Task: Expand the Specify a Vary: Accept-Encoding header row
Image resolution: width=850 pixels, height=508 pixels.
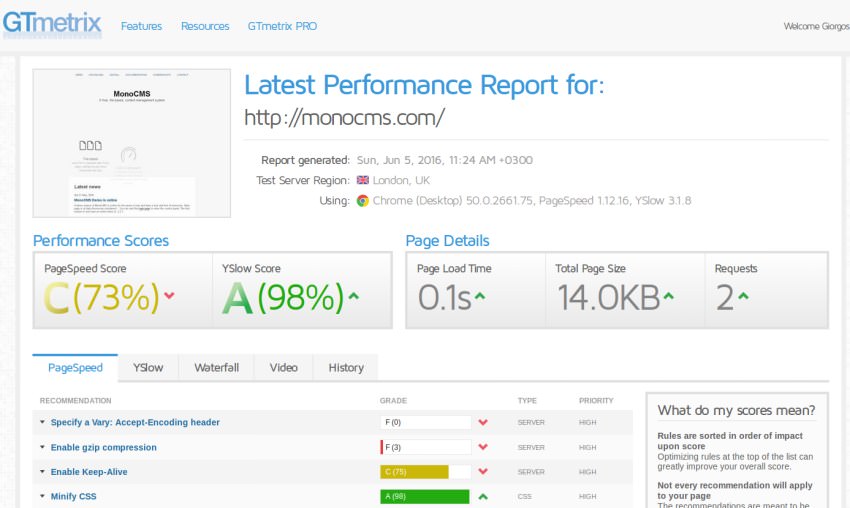Action: click(42, 422)
